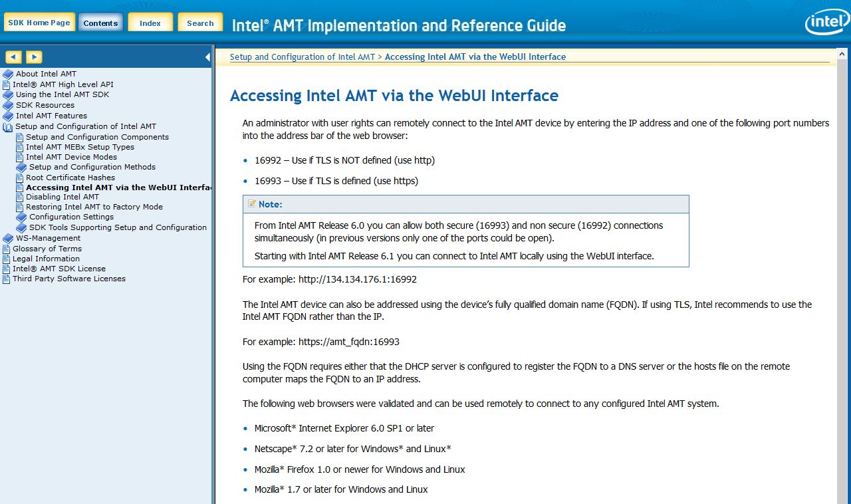Collapse Setup and Configuration of Intel AMT
Image resolution: width=851 pixels, height=504 pixels.
[86, 126]
